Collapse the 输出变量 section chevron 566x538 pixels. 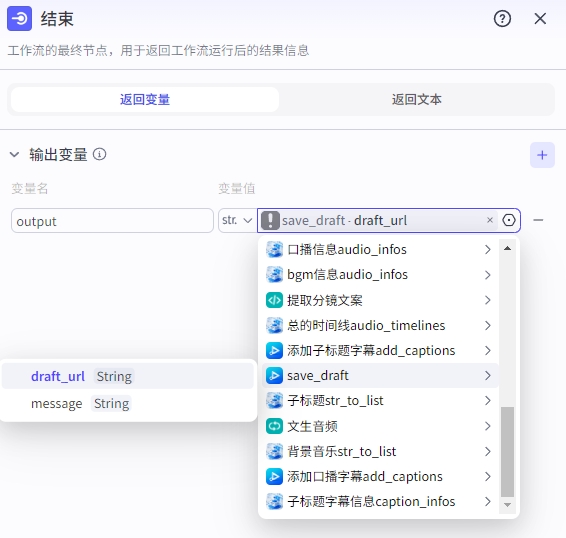[14, 155]
